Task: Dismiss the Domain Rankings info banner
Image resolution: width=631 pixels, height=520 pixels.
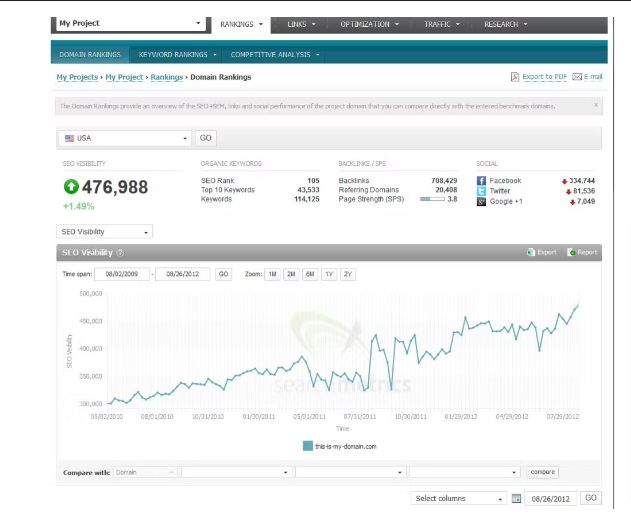Action: (596, 105)
